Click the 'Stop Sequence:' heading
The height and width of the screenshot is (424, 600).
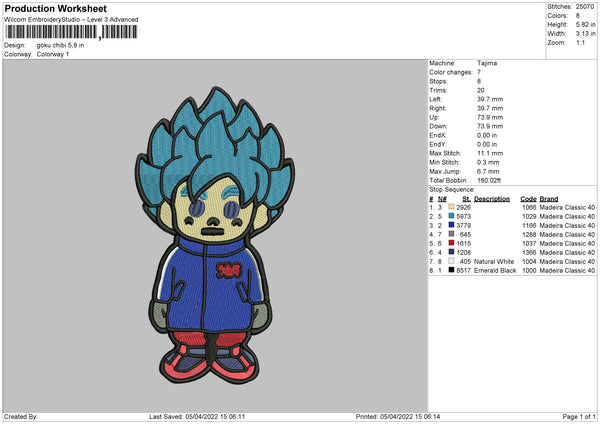(x=452, y=189)
